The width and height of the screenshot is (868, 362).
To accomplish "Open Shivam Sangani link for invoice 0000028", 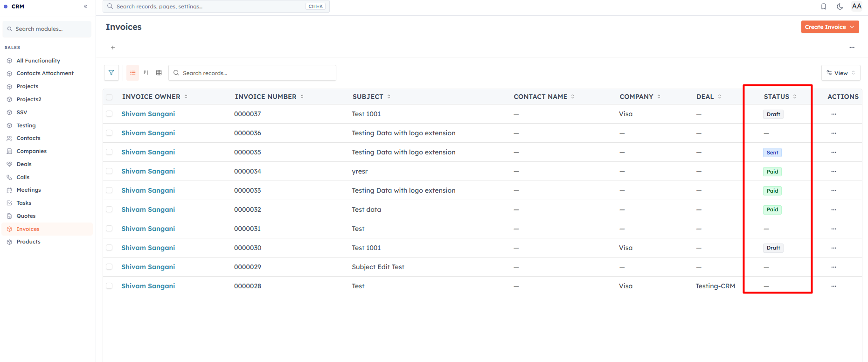I will (x=148, y=286).
